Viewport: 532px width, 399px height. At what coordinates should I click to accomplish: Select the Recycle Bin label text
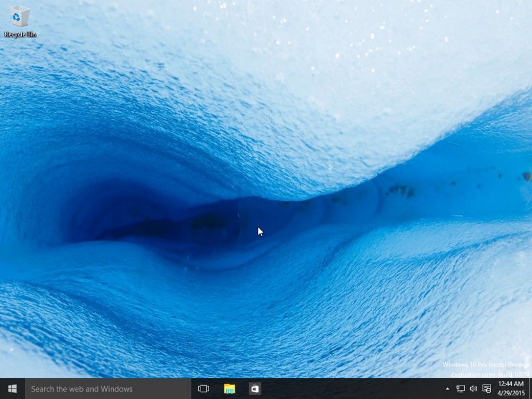click(x=20, y=33)
